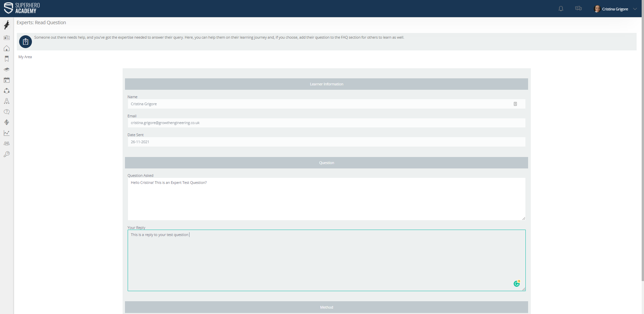Click the My Area breadcrumb link

coord(25,57)
